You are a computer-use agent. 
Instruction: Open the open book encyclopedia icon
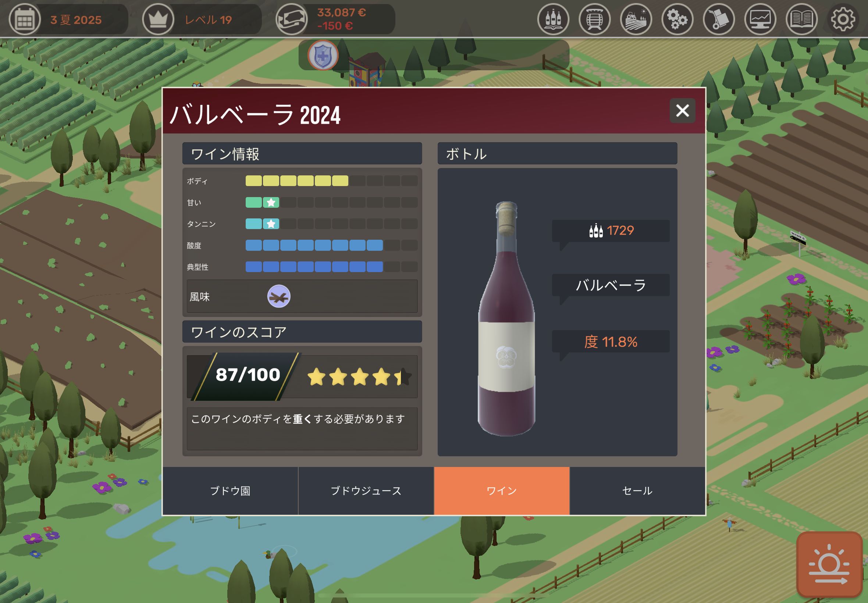[x=801, y=19]
